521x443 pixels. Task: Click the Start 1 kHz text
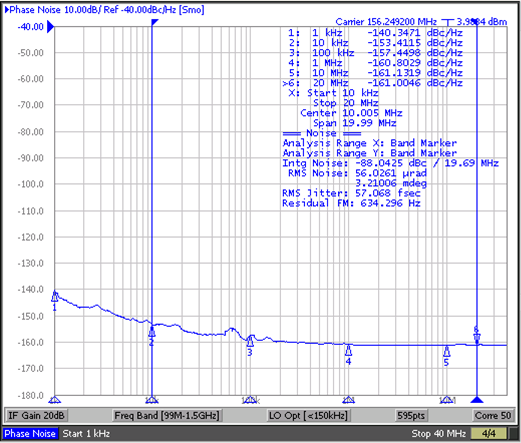coord(86,434)
